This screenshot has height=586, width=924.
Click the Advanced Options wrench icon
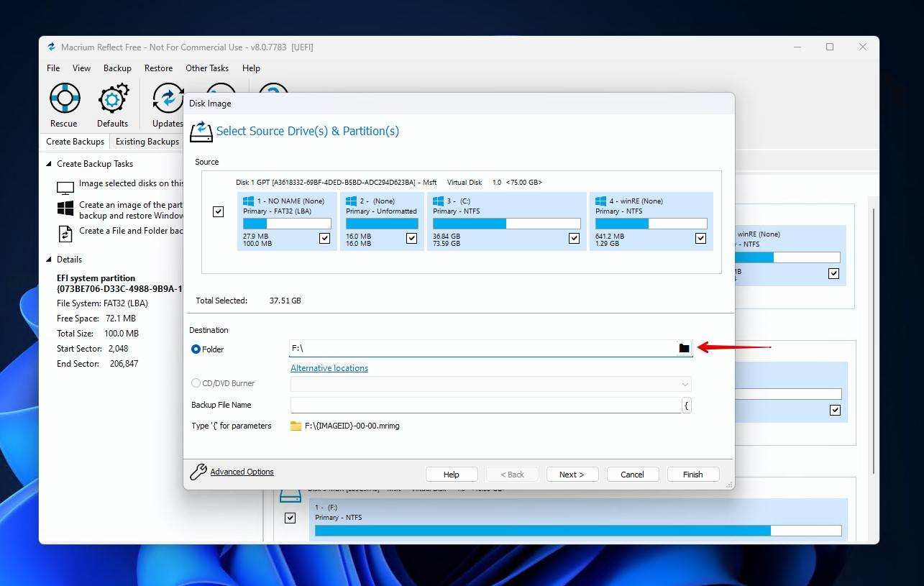[198, 472]
